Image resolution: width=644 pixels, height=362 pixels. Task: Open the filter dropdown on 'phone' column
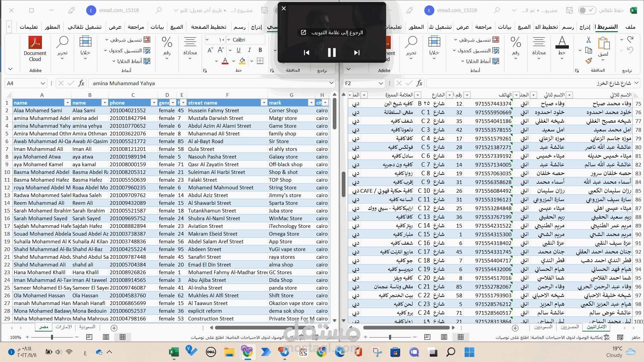[x=154, y=103]
